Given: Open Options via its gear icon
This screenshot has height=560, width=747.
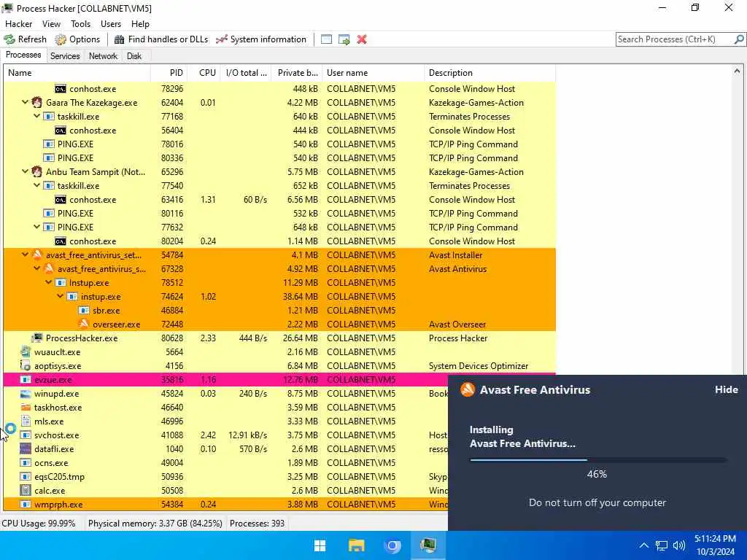Looking at the screenshot, I should [61, 39].
